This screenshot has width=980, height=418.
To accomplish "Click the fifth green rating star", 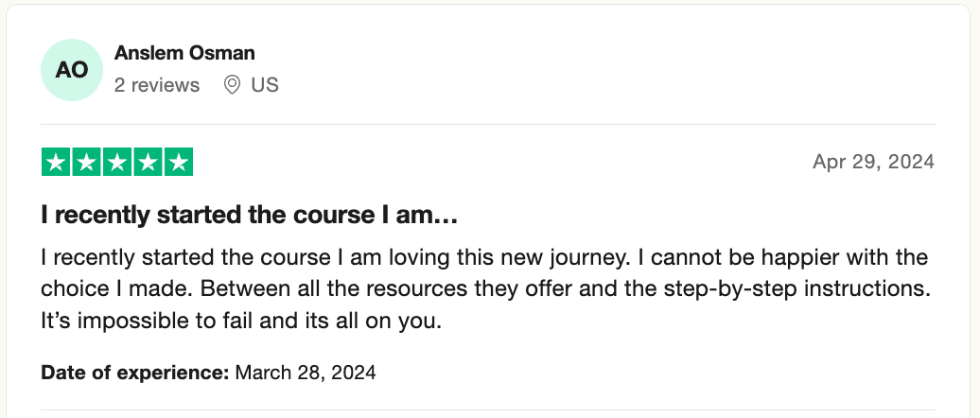I will pos(178,163).
